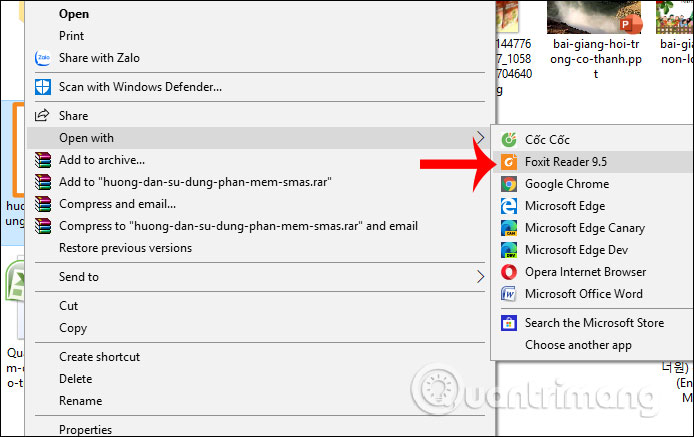Viewport: 694px width, 437px height.
Task: Click the Google Chrome icon
Action: (x=509, y=184)
